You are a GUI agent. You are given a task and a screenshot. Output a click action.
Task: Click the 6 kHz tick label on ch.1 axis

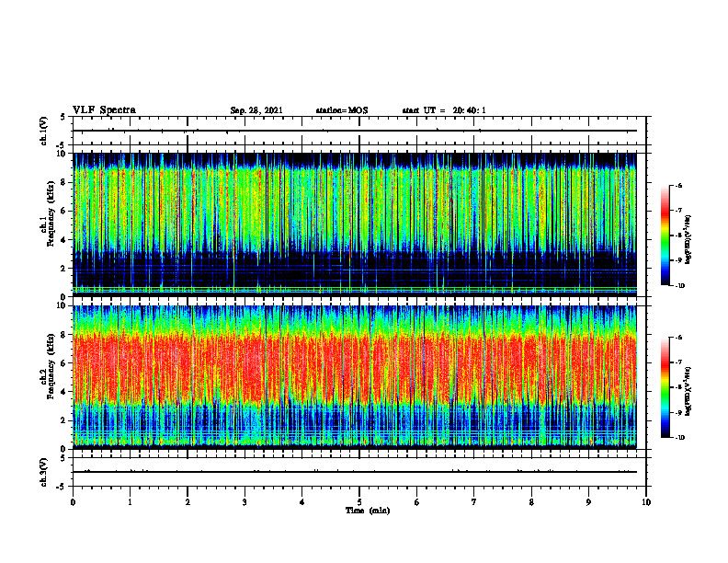click(64, 212)
